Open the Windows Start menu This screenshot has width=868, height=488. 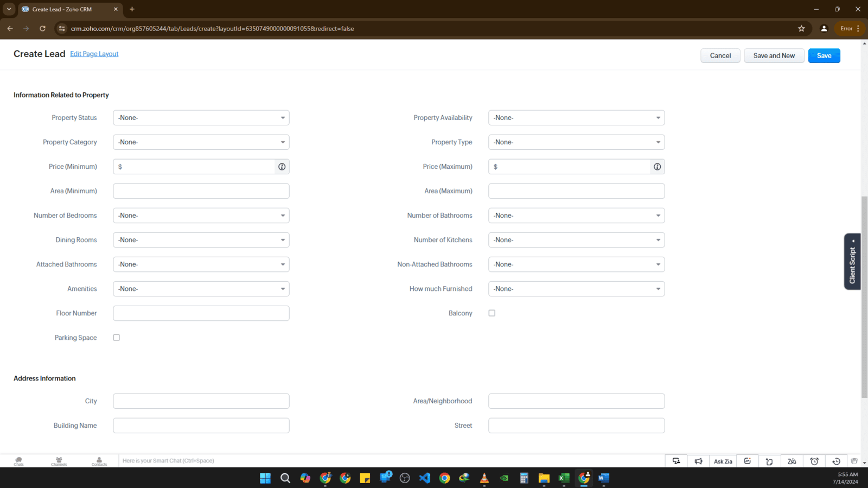pyautogui.click(x=265, y=478)
